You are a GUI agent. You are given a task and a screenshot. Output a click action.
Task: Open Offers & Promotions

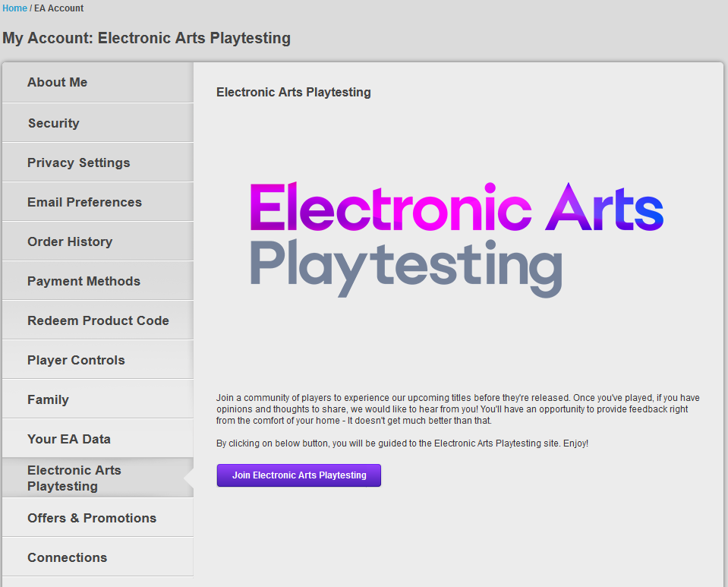coord(97,517)
